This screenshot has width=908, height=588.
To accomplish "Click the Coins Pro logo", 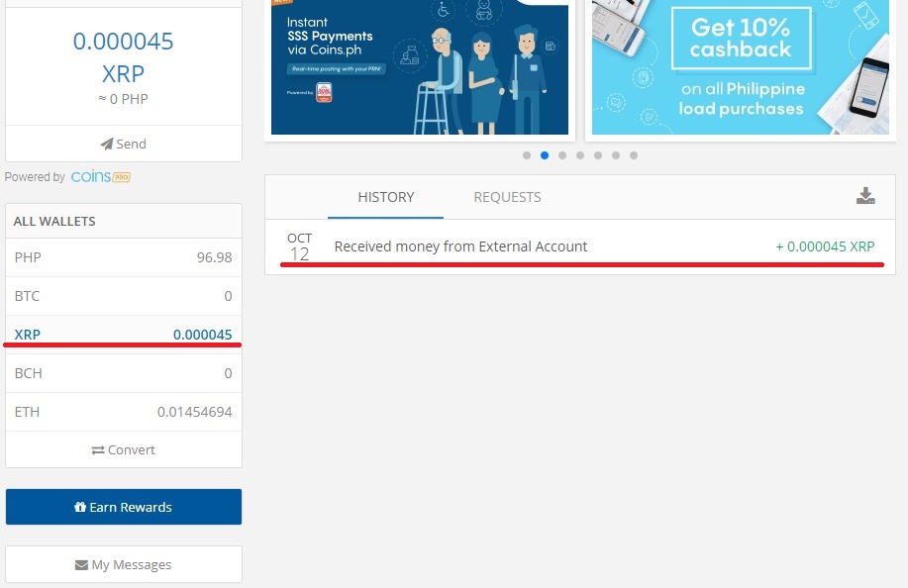I will [x=100, y=176].
